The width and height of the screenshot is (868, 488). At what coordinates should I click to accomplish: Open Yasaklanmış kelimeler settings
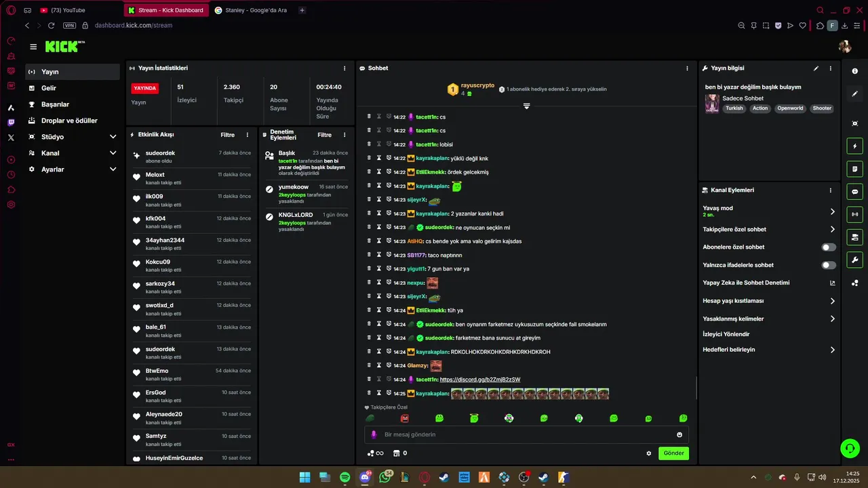[x=769, y=319]
